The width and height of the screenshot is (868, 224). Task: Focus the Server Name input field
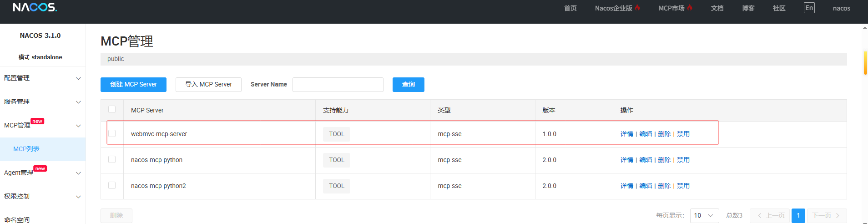click(338, 85)
